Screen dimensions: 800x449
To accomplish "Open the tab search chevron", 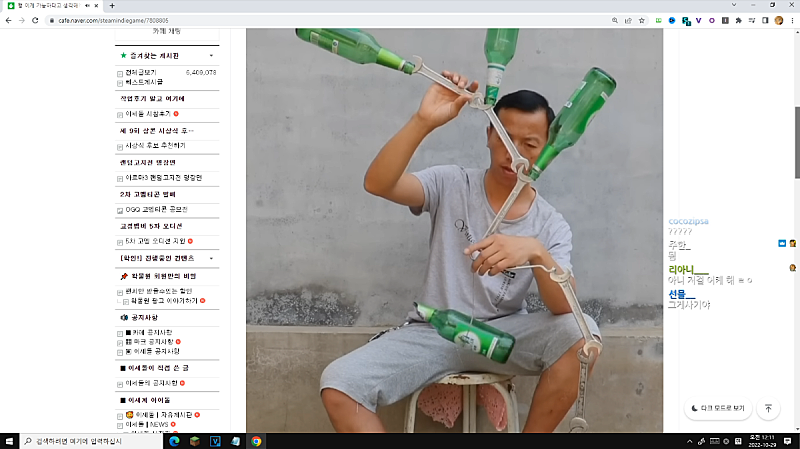I will [x=734, y=5].
